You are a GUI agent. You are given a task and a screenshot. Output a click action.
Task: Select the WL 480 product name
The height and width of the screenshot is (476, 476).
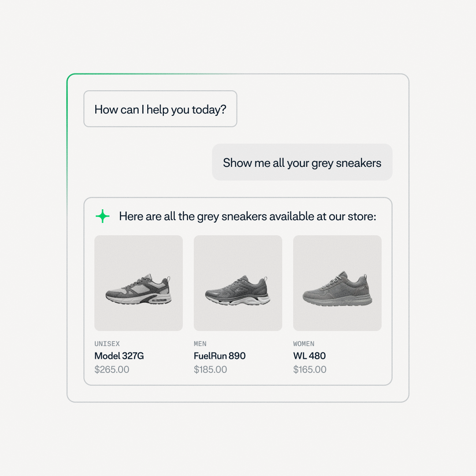coord(309,356)
